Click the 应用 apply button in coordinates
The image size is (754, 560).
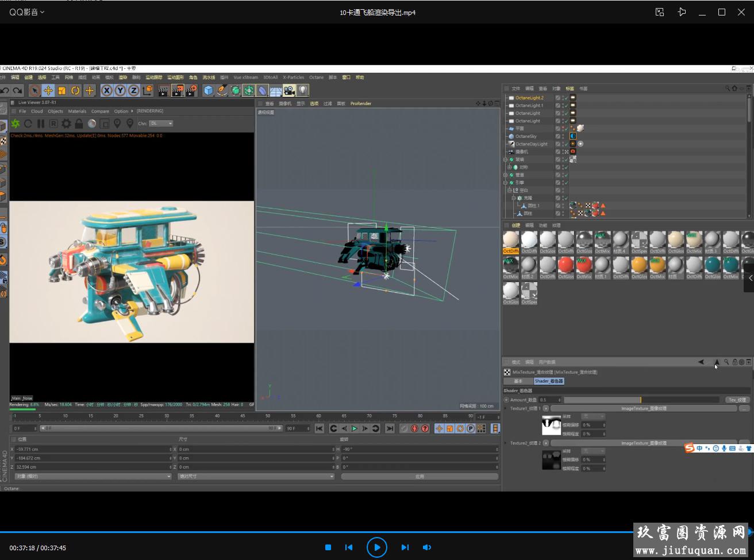420,476
